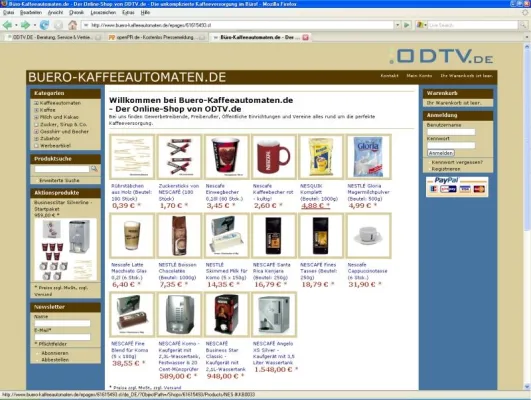
Task: Click the newsletter Abonnieren link
Action: click(55, 353)
